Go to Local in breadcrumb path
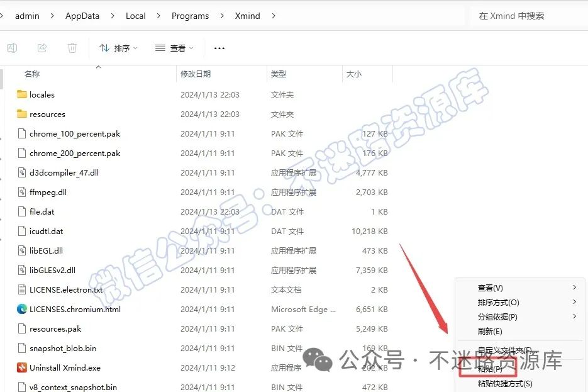This screenshot has height=392, width=588. (x=135, y=16)
